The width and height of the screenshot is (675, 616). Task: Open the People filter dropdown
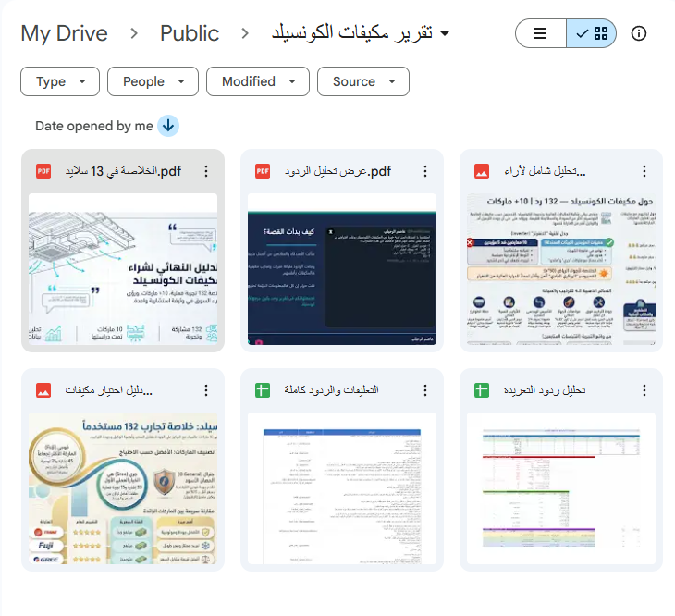[x=153, y=81]
